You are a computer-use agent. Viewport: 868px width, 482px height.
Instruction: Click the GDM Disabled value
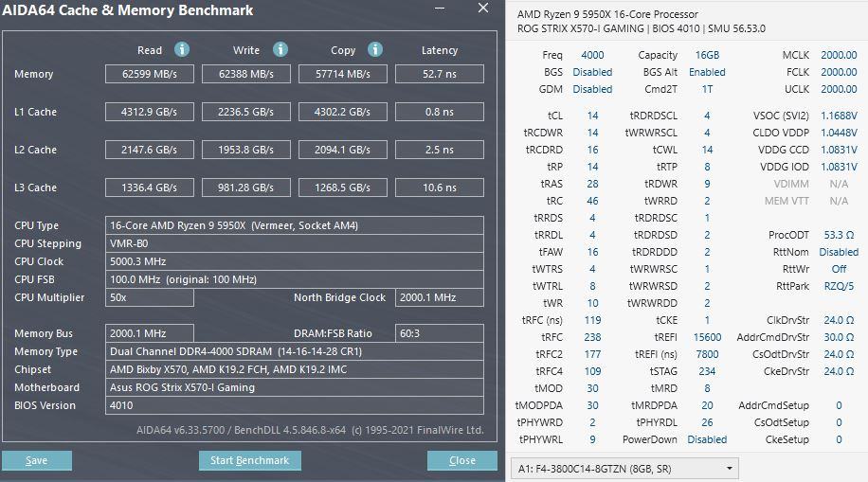[x=592, y=89]
